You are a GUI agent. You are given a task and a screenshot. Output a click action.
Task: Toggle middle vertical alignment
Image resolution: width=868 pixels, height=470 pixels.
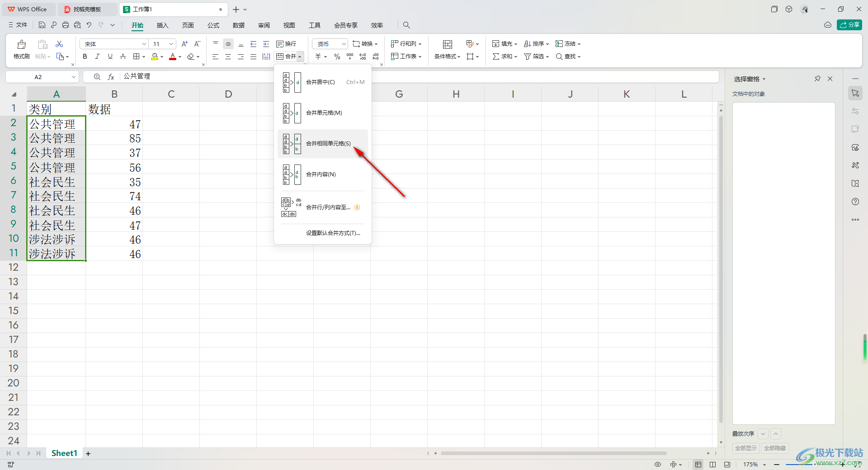(x=228, y=44)
